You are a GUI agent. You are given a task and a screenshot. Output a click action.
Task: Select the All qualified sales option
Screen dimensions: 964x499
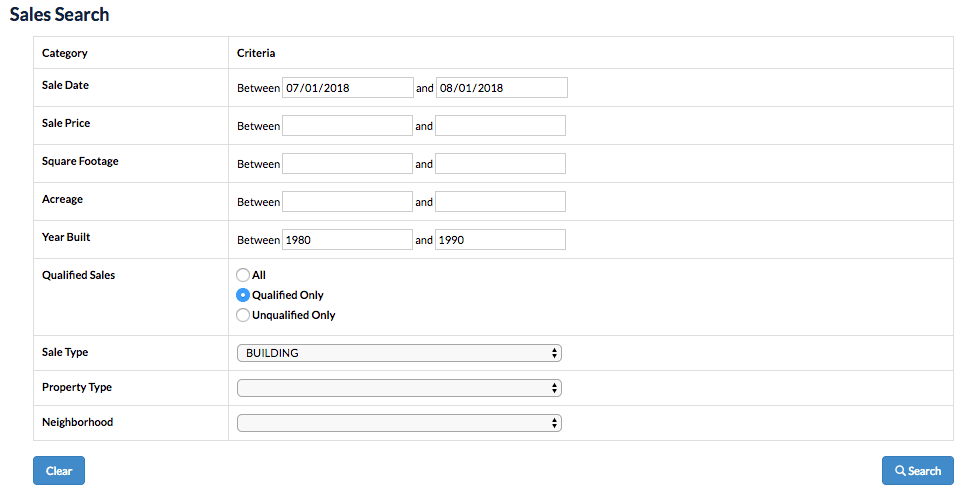pyautogui.click(x=242, y=275)
